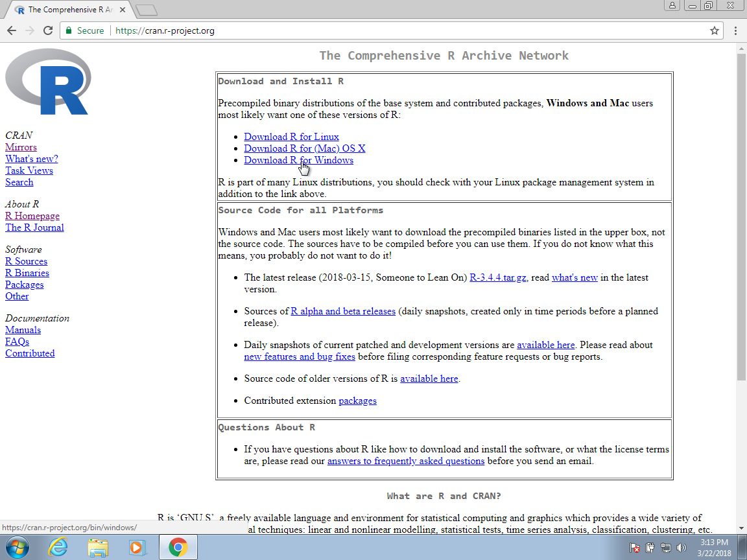Open Chrome three-dot menu
The height and width of the screenshot is (560, 747).
[735, 30]
